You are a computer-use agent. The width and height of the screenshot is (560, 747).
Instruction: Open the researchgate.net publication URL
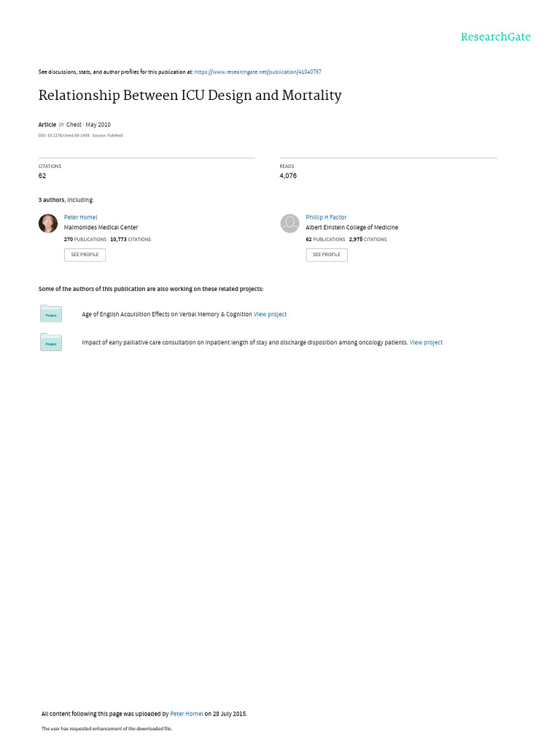point(258,72)
